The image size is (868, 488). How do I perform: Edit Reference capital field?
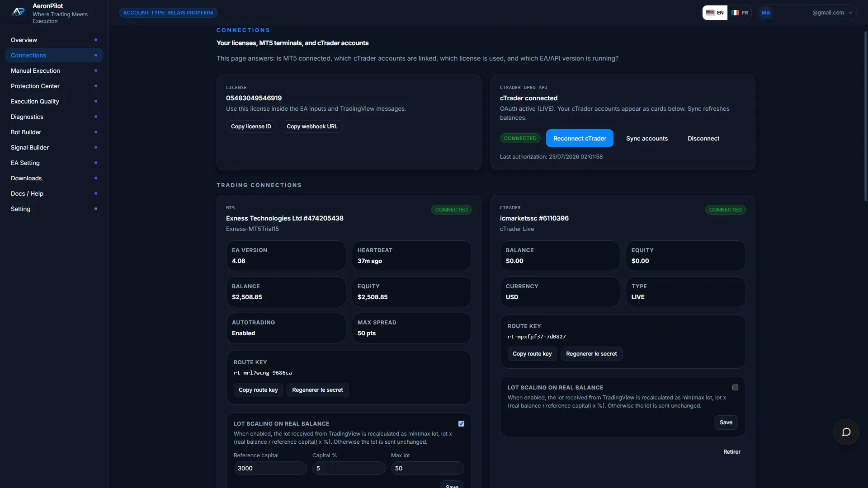point(270,468)
